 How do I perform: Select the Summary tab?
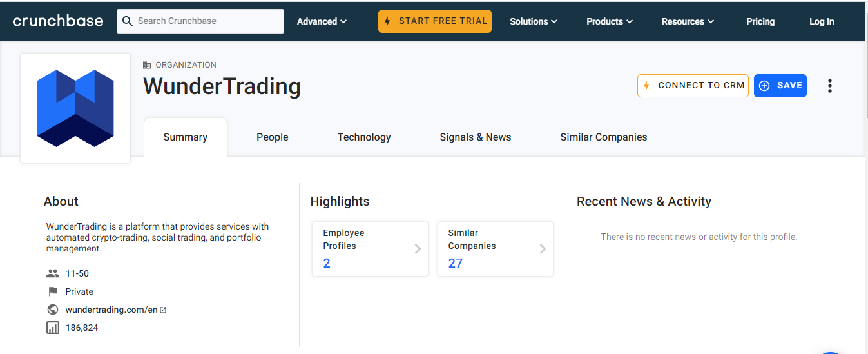click(186, 137)
